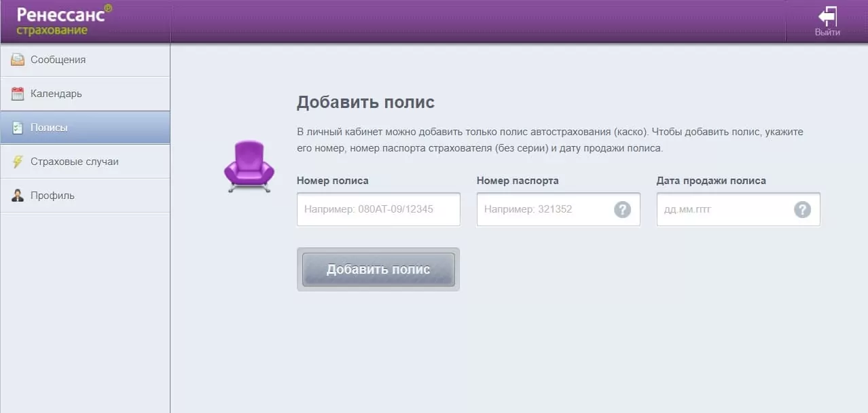Screen dimensions: 868x413
Task: Go to the Календарь section
Action: 56,94
